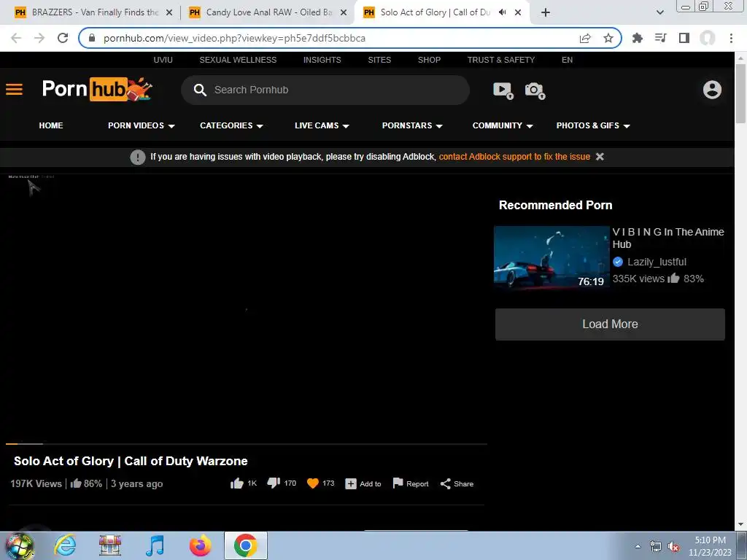Open Shop in top bar
Viewport: 747px width, 560px height.
(429, 60)
